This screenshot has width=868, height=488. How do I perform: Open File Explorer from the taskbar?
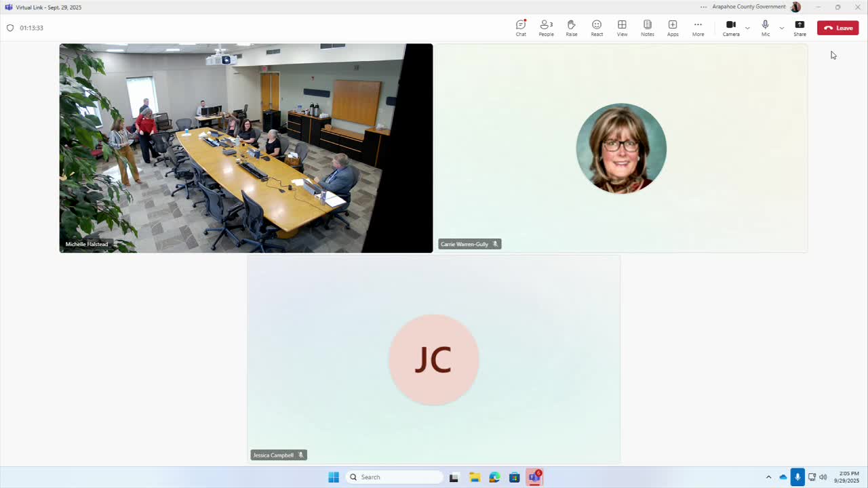[475, 477]
